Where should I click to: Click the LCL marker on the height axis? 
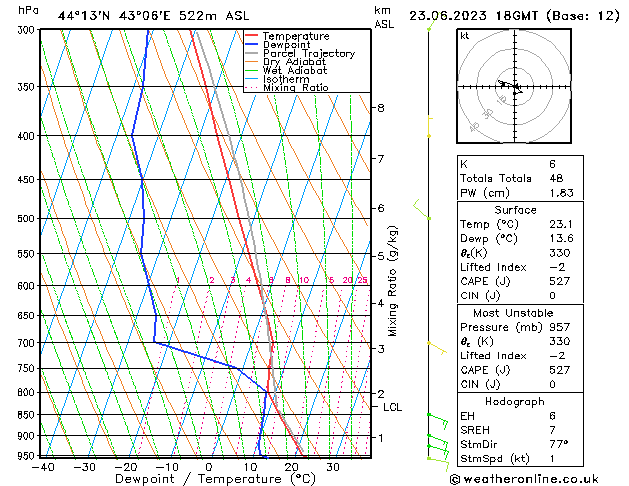point(392,407)
